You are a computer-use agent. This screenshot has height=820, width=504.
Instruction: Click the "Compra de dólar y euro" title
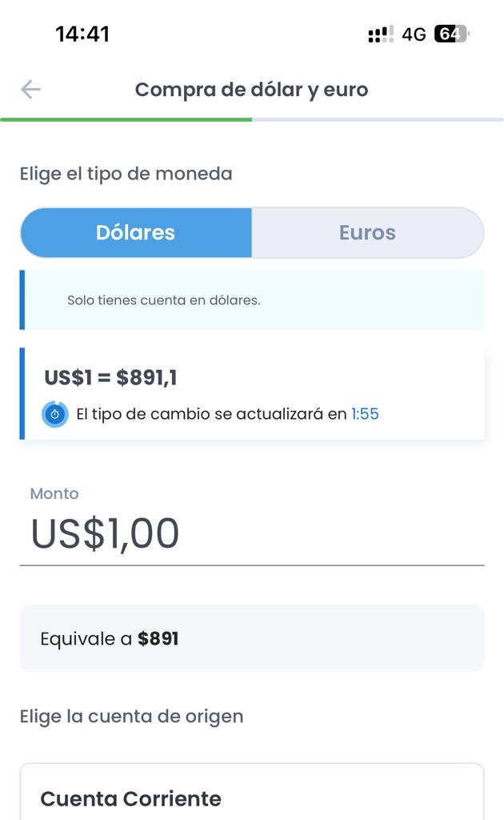[251, 90]
